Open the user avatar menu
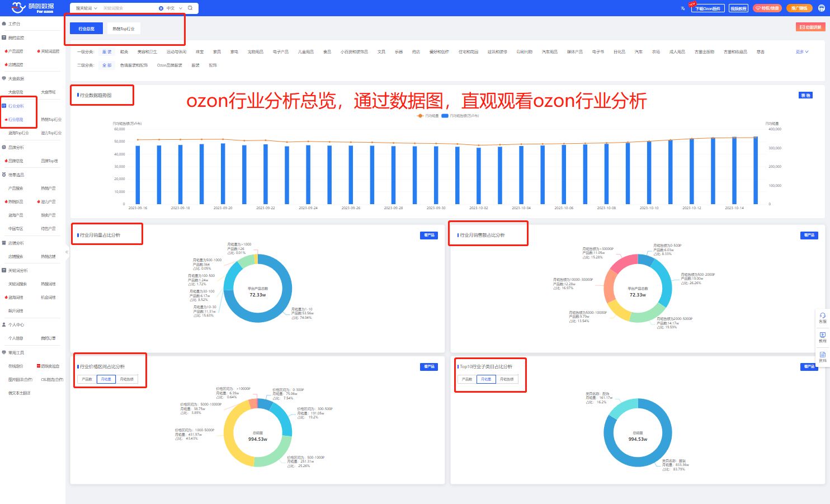The height and width of the screenshot is (504, 830). pos(821,8)
